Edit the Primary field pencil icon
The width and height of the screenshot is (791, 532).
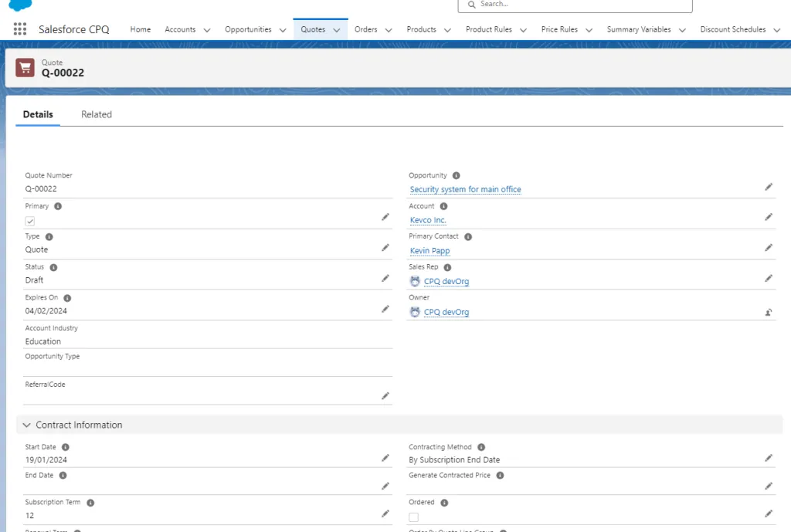(385, 217)
